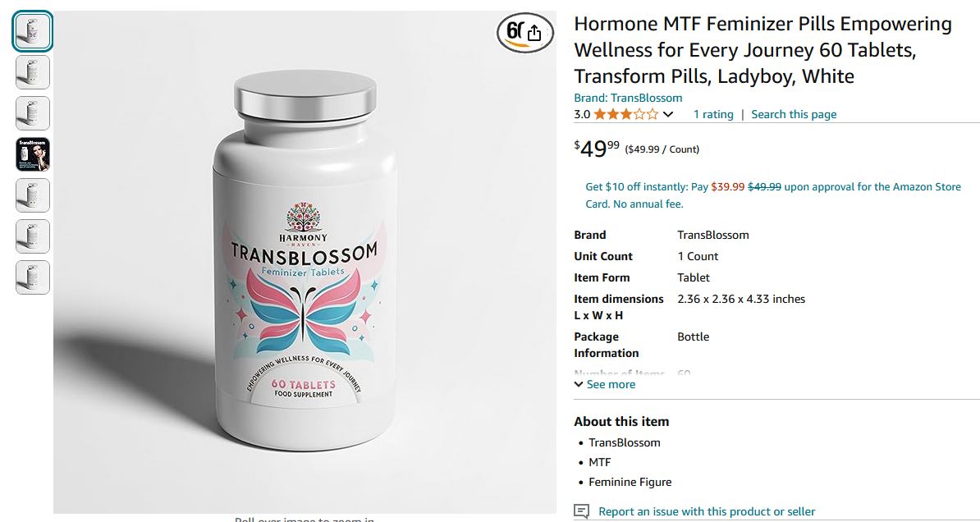Viewport: 980px width, 522px height.
Task: Click Report an issue with this product link
Action: pos(707,511)
